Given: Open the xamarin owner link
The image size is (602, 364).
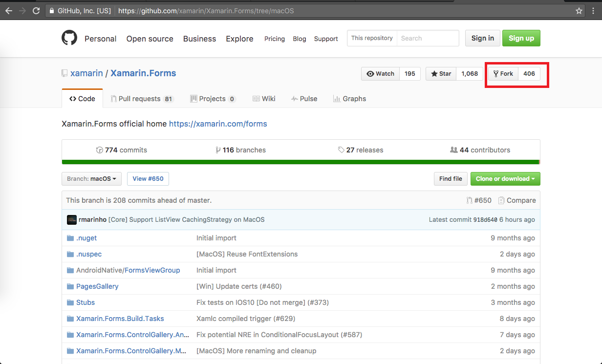Looking at the screenshot, I should [86, 73].
